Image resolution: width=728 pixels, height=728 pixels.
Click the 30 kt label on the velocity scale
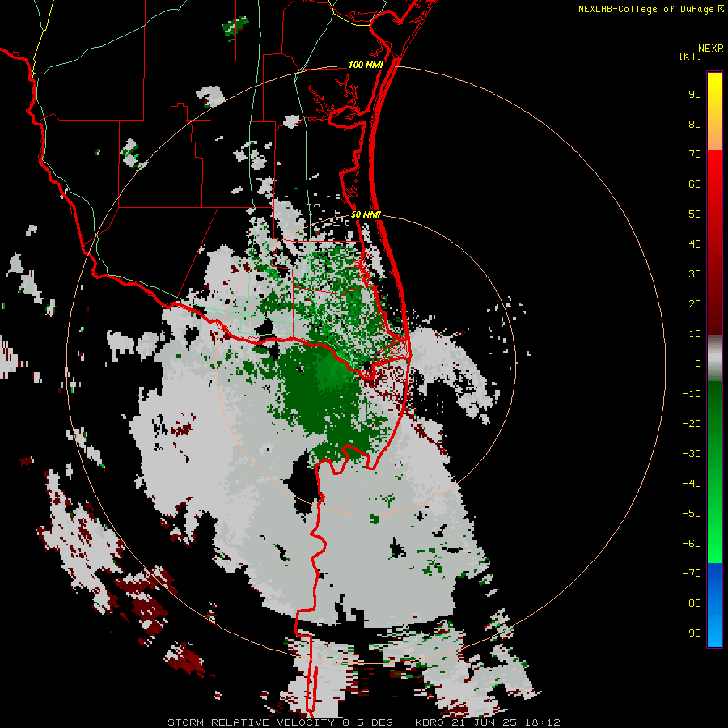695,274
